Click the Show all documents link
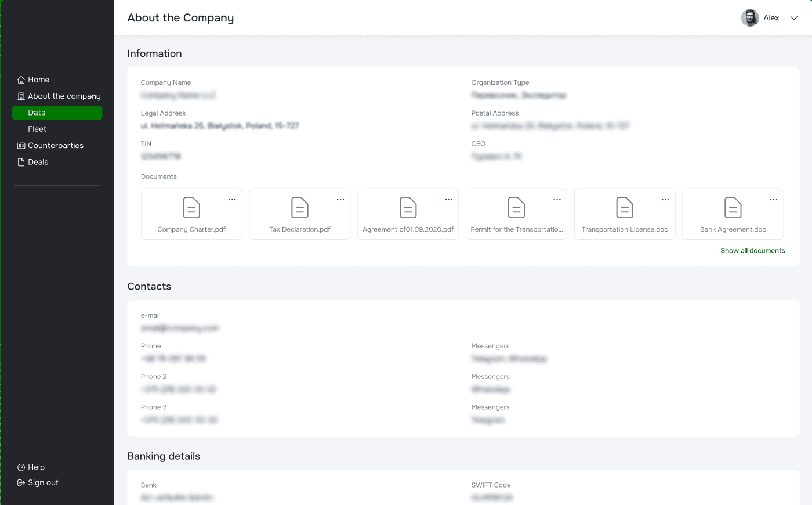The height and width of the screenshot is (505, 812). (x=753, y=251)
